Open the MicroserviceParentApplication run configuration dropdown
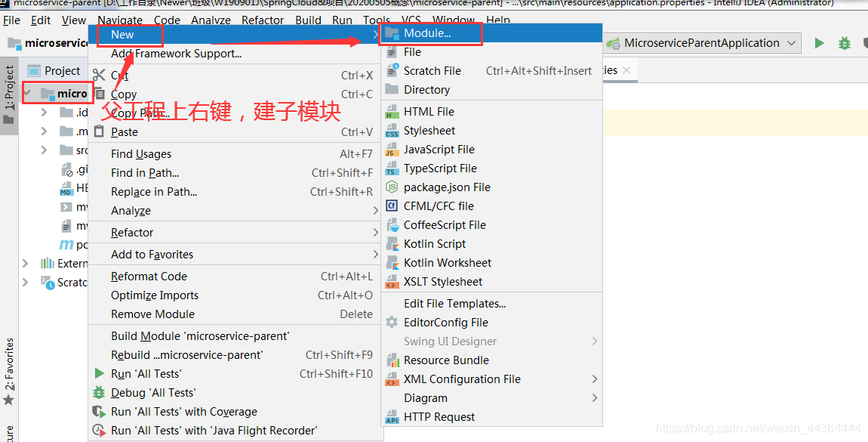The height and width of the screenshot is (442, 868). [703, 43]
